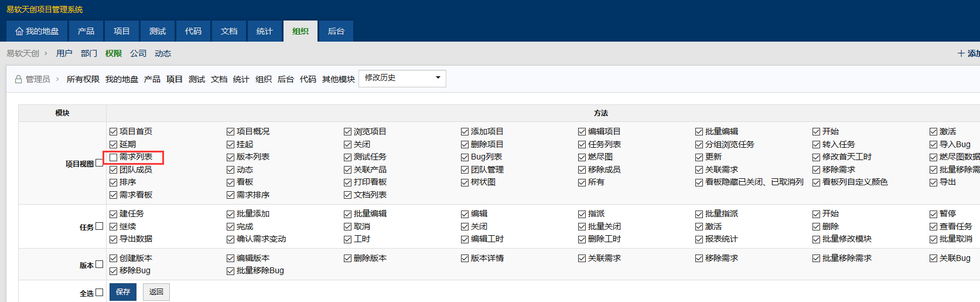This screenshot has height=302, width=980.
Task: Go to 用户 submenu link
Action: click(64, 53)
